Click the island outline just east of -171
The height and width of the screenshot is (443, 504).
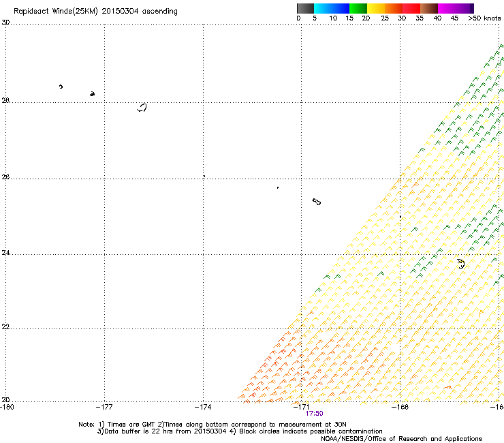coord(317,202)
